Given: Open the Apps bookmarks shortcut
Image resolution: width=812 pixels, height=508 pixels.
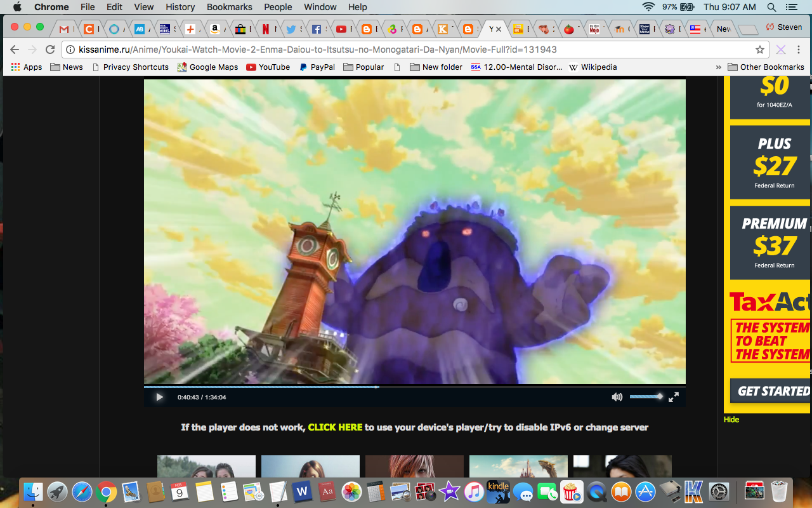Looking at the screenshot, I should pos(27,67).
